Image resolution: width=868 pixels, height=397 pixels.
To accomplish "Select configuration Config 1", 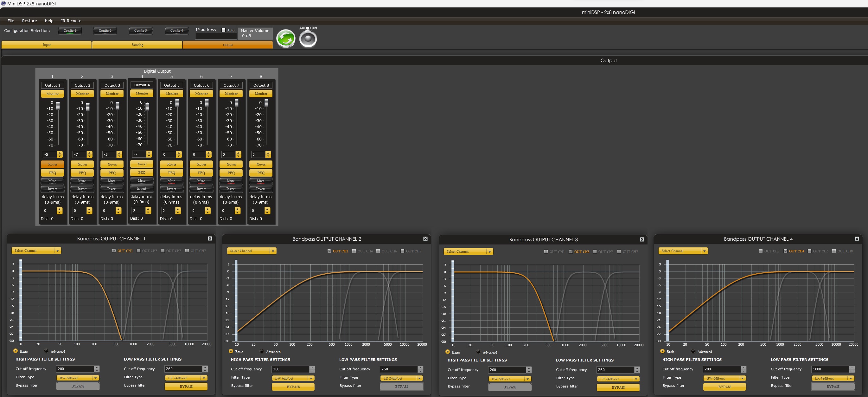I will (70, 31).
